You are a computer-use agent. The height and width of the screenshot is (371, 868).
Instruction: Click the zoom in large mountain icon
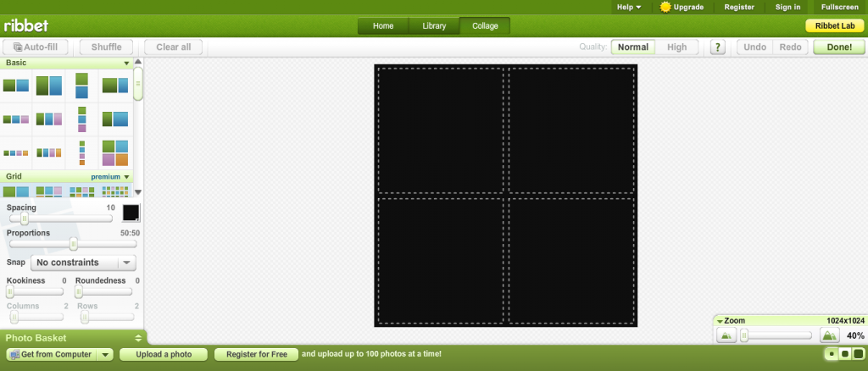[x=829, y=335]
